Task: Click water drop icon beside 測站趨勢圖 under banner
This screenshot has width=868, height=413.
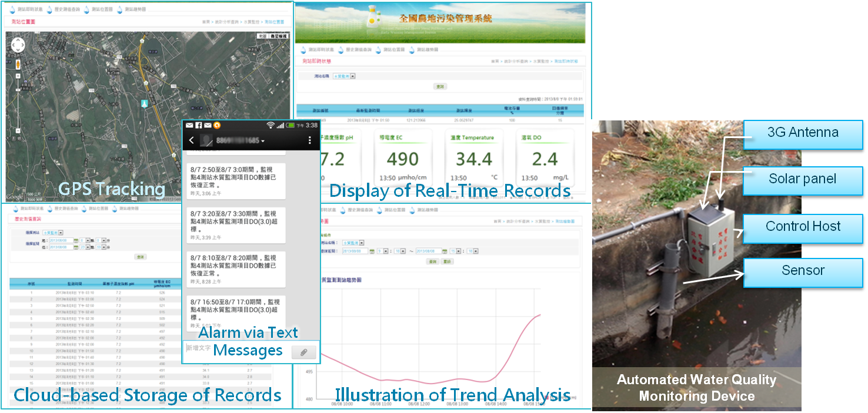Action: click(x=412, y=50)
